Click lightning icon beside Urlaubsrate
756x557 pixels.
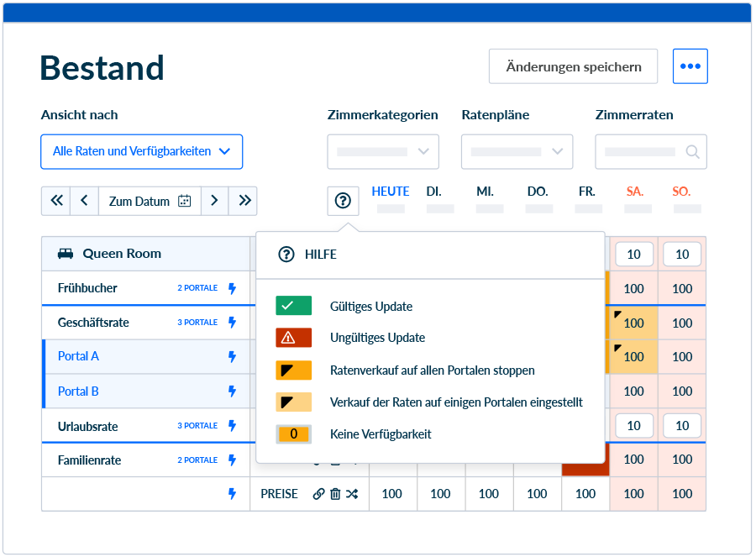point(233,426)
